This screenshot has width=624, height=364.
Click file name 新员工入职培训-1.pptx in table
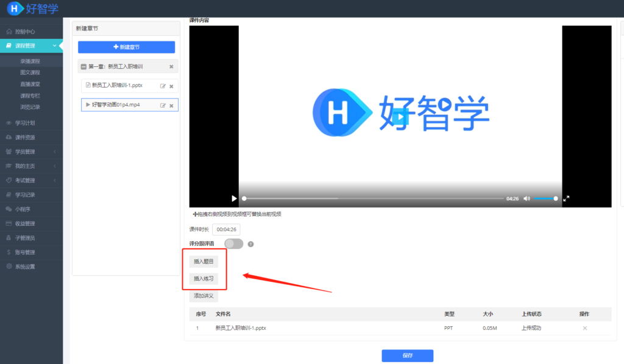coord(241,328)
